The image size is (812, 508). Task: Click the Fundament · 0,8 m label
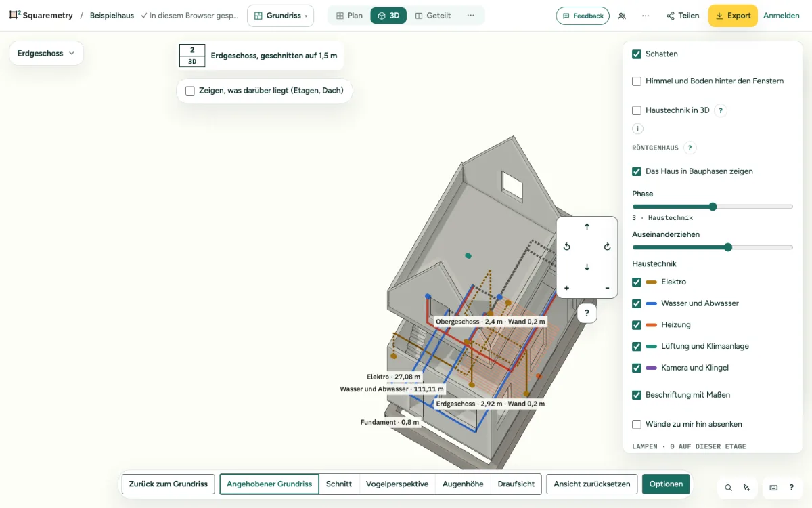390,422
